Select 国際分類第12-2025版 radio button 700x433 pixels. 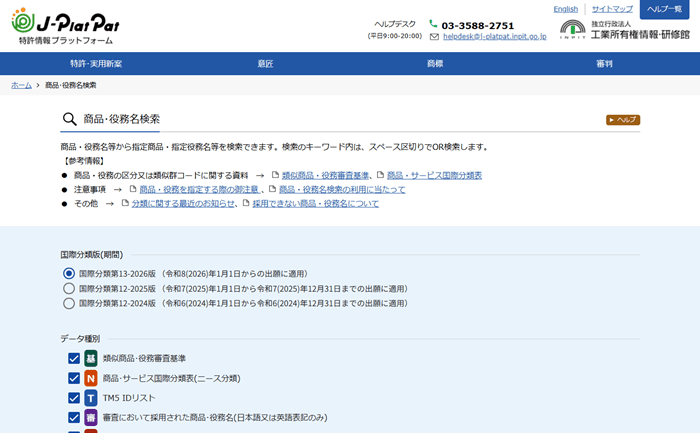[69, 288]
